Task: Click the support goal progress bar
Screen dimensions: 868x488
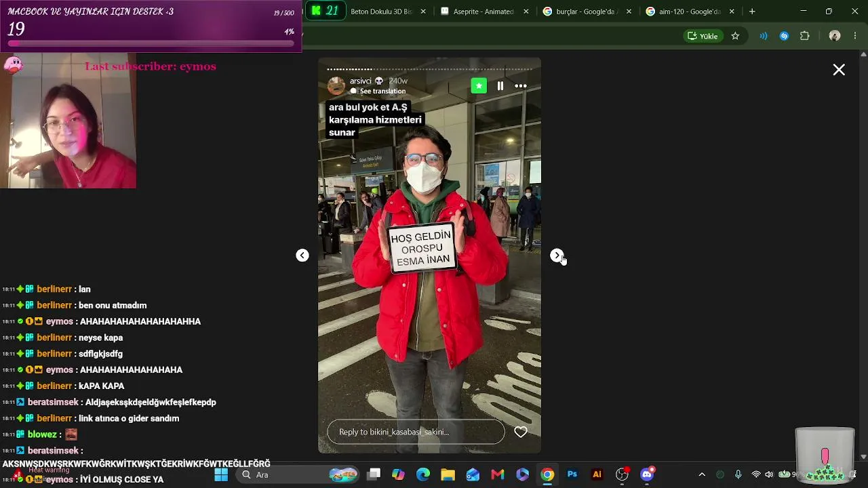Action: pyautogui.click(x=152, y=43)
